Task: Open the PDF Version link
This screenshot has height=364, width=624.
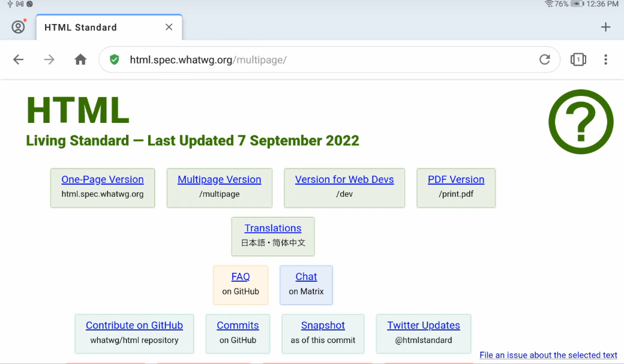Action: point(456,179)
